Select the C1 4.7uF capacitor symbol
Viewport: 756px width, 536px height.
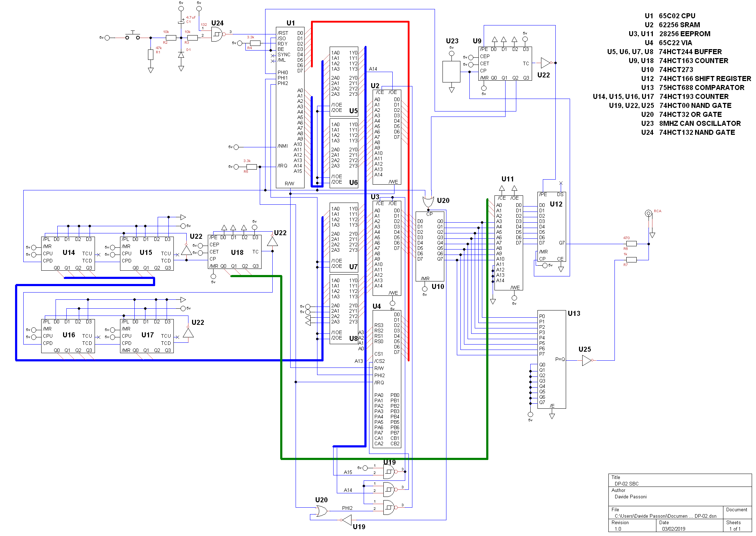point(181,22)
